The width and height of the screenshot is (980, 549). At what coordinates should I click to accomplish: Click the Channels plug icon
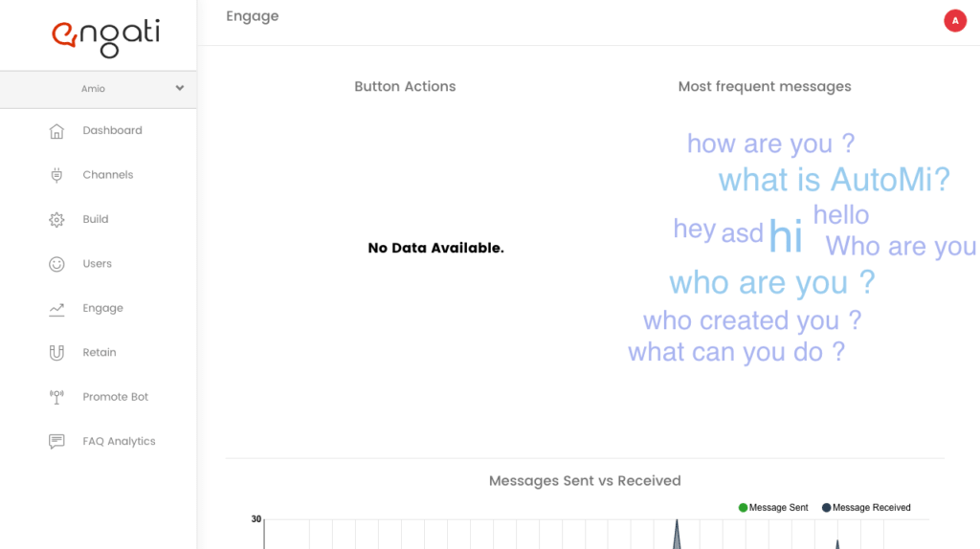click(x=56, y=175)
